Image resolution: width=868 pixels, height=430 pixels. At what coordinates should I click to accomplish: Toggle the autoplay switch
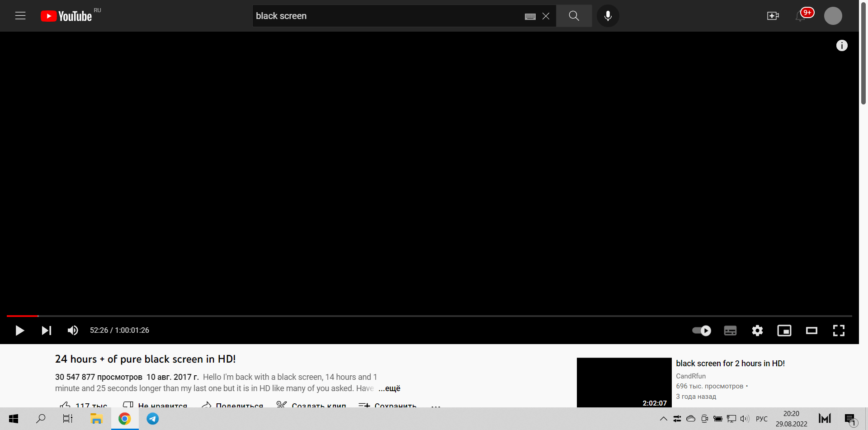pyautogui.click(x=702, y=331)
